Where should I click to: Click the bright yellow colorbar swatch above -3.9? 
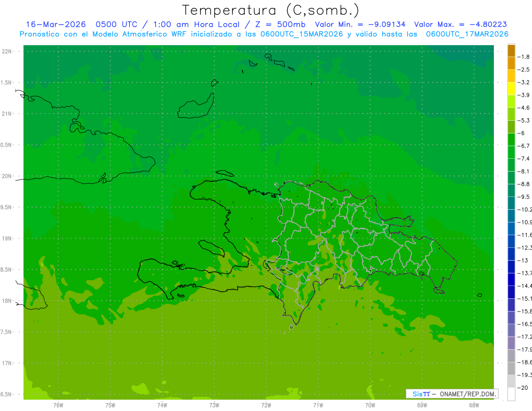point(511,89)
